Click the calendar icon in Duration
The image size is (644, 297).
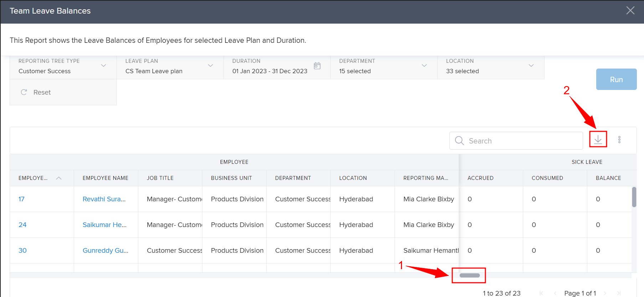[317, 66]
